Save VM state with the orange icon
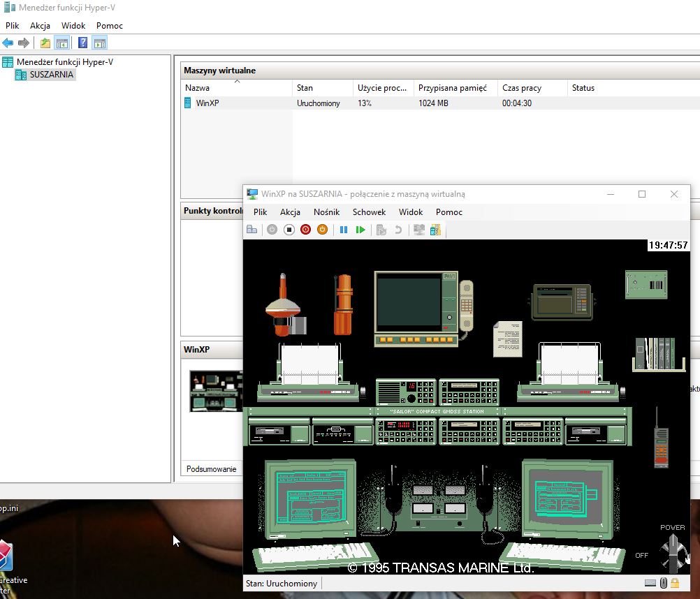The image size is (700, 599). click(x=322, y=230)
